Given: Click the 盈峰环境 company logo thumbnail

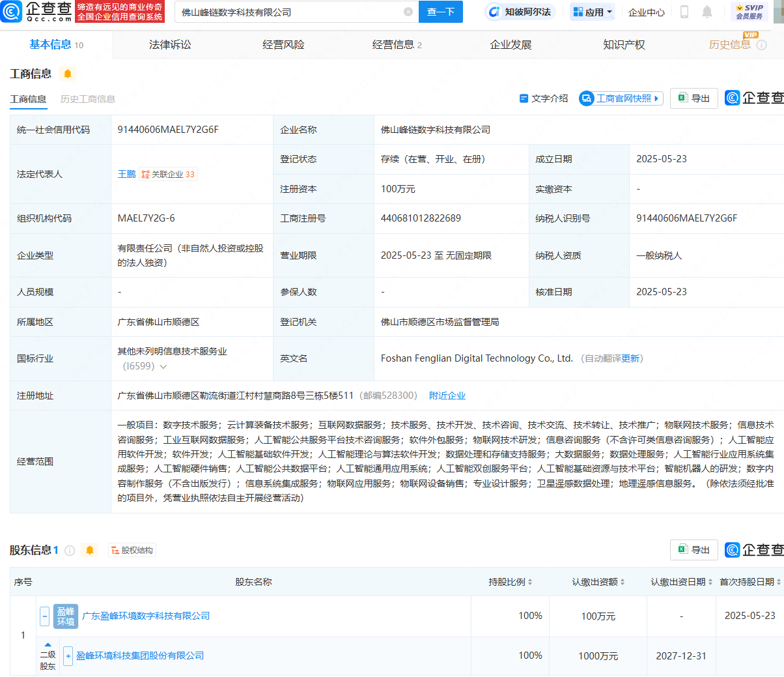Looking at the screenshot, I should coord(66,616).
